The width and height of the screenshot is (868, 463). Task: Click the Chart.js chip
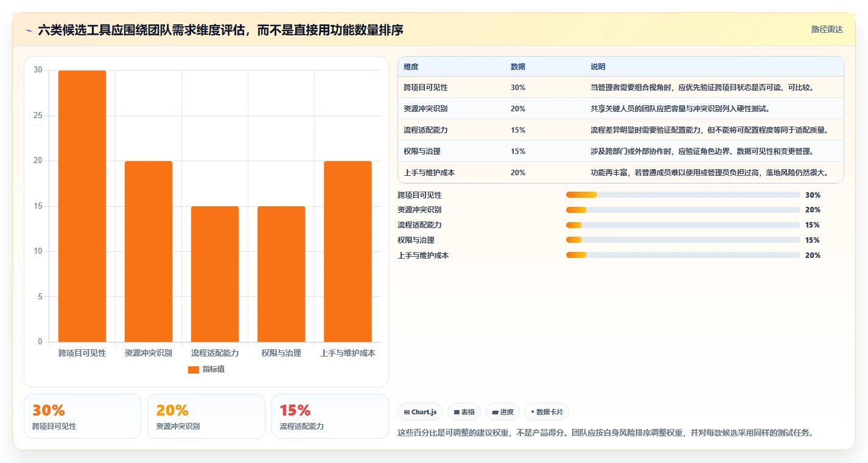[x=420, y=412]
